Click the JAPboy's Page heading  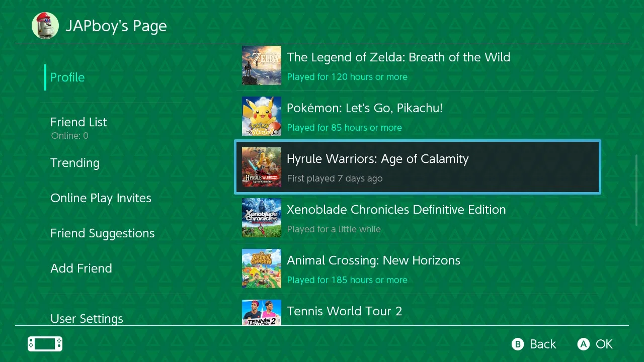[x=116, y=26]
